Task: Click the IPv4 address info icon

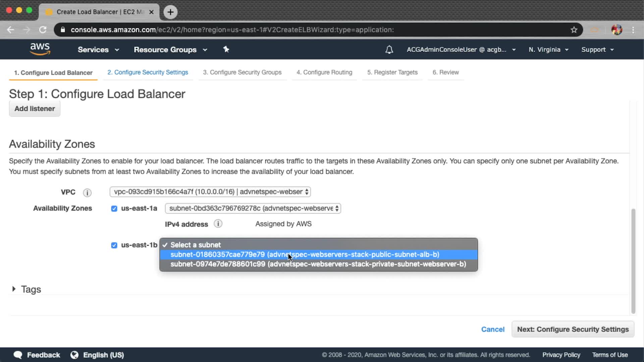Action: coord(218,224)
